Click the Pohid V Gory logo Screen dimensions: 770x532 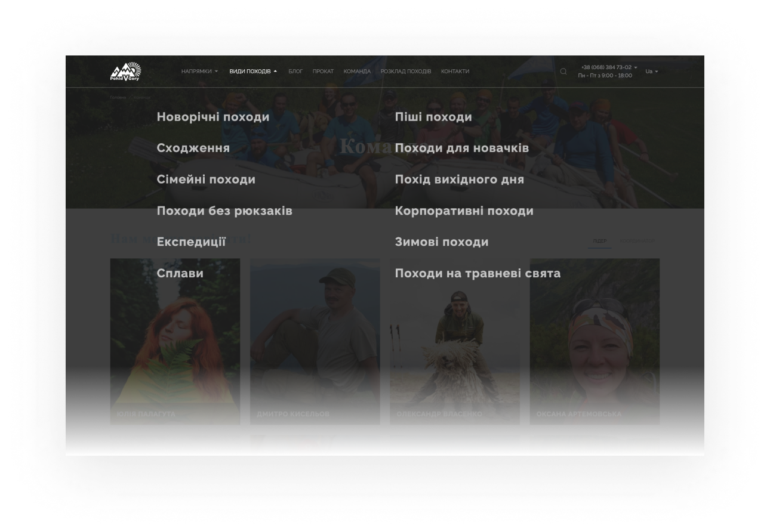pos(125,72)
